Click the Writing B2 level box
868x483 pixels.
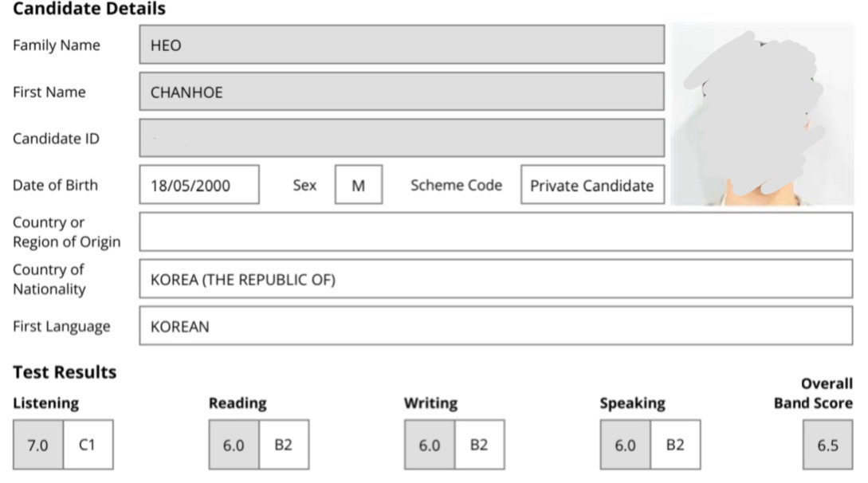(x=479, y=445)
